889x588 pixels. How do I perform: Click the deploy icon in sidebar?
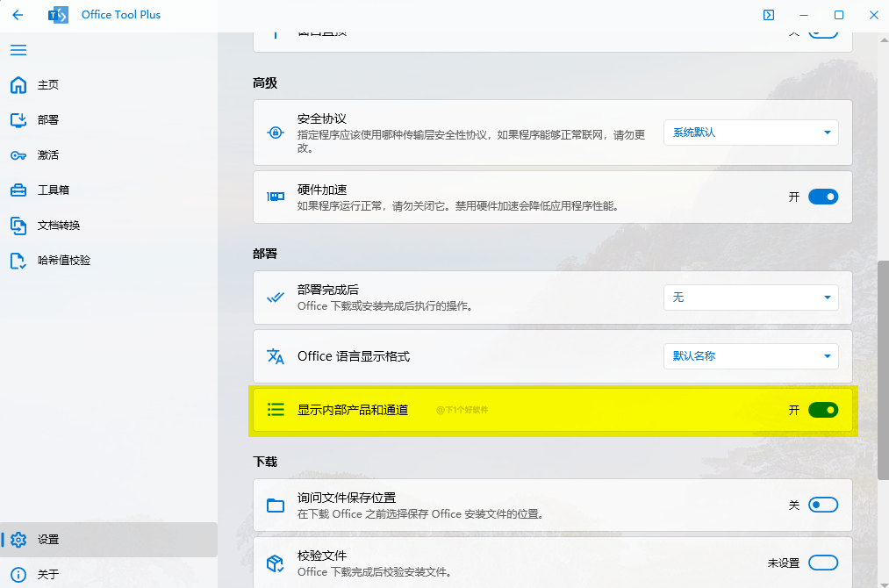(x=18, y=120)
